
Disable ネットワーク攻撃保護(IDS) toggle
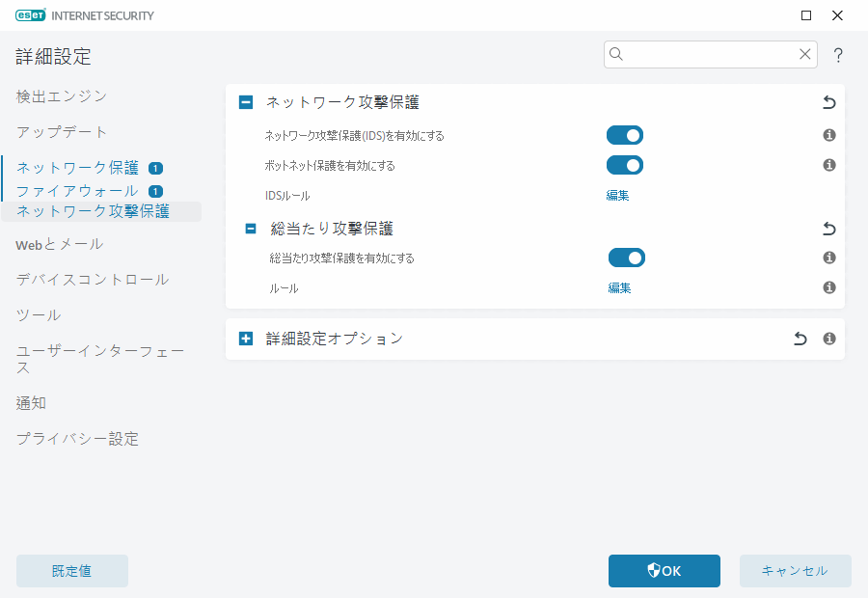(x=624, y=136)
